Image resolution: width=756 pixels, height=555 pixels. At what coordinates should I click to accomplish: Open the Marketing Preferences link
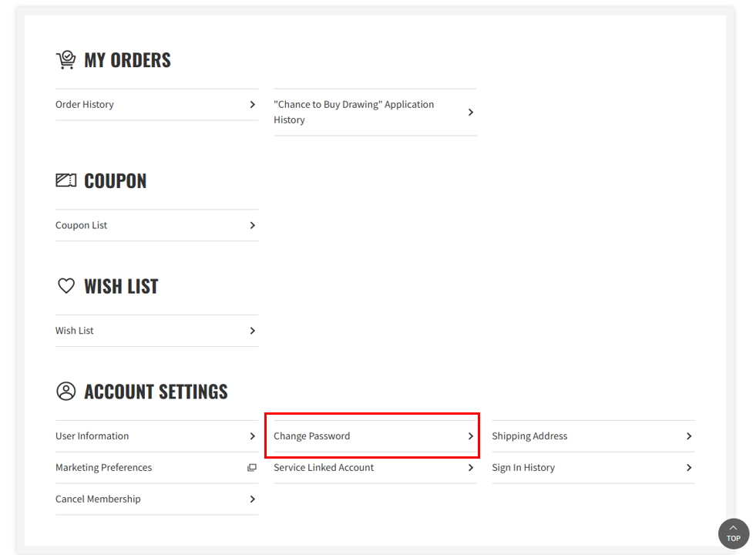[156, 468]
